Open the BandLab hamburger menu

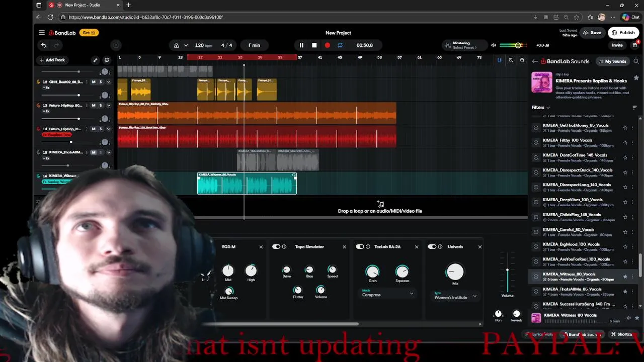42,33
